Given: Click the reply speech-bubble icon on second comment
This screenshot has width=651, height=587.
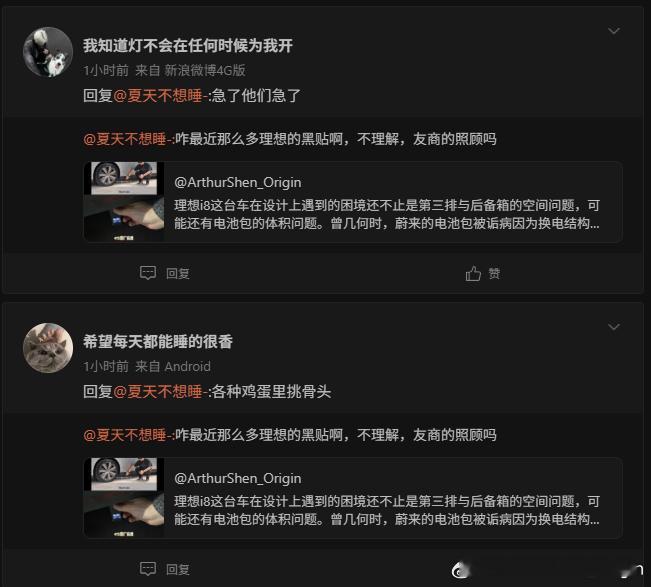Looking at the screenshot, I should point(148,569).
